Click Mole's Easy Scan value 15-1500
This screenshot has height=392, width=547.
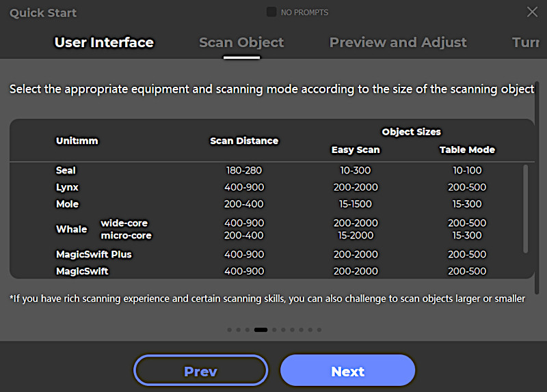tap(356, 204)
